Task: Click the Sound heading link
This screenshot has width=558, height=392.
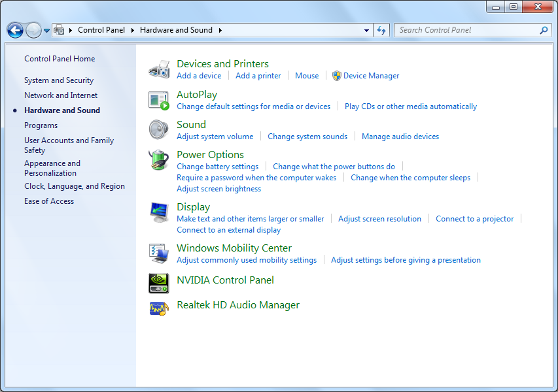Action: 192,124
